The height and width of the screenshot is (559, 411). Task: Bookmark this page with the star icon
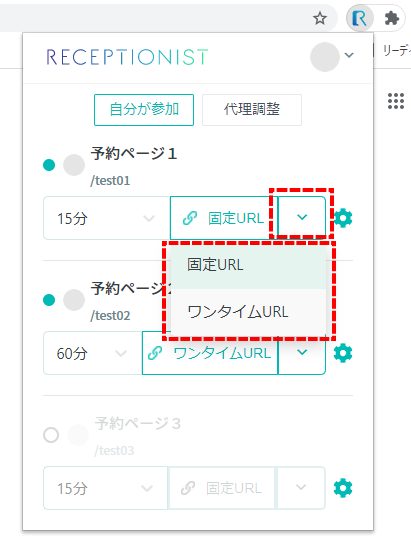point(320,18)
